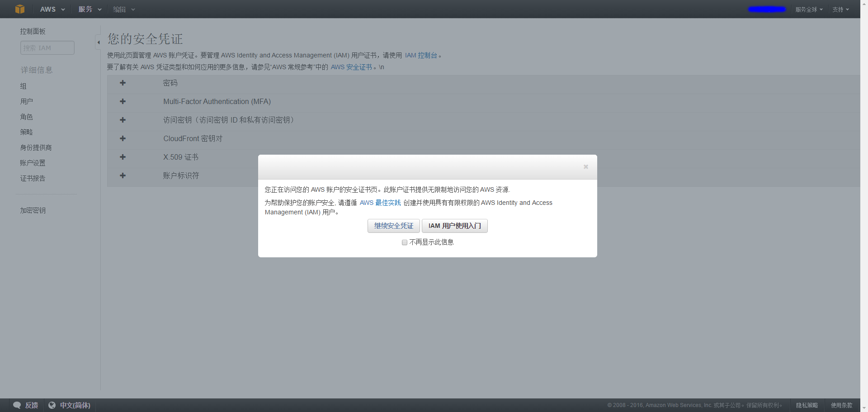Click 访问密钥 section title text
This screenshot has width=868, height=412.
[228, 120]
